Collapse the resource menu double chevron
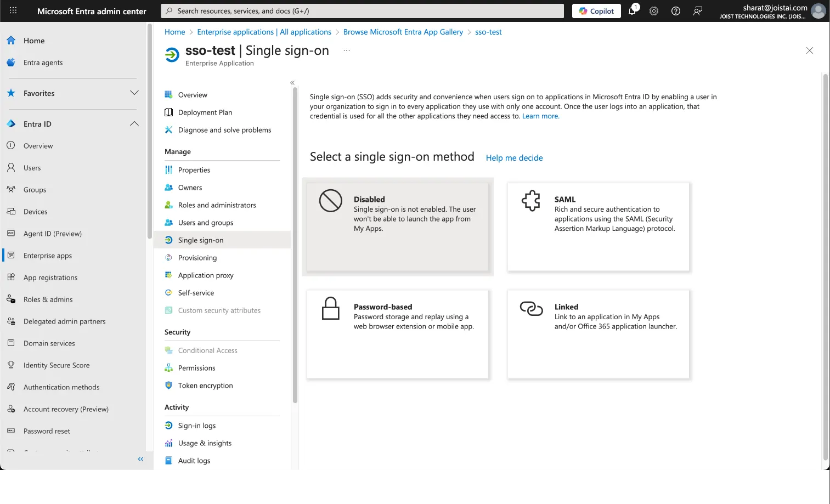The image size is (830, 504). click(292, 83)
